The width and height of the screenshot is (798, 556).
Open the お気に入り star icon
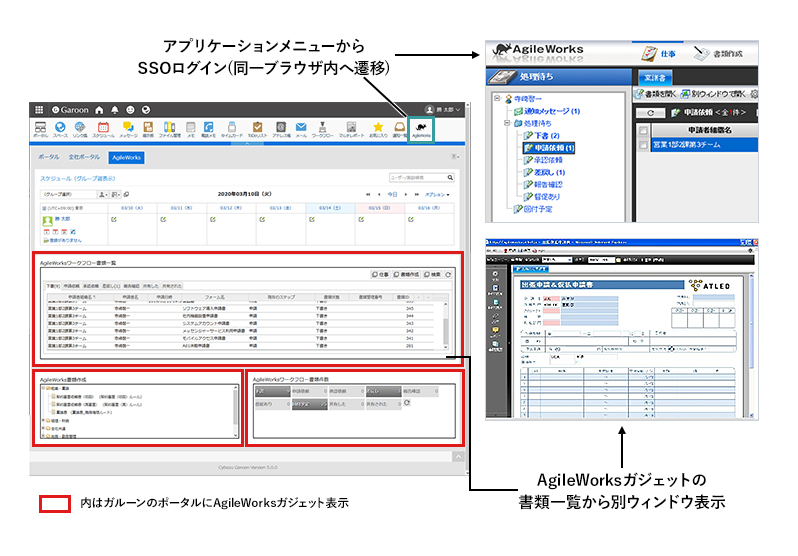tap(378, 129)
